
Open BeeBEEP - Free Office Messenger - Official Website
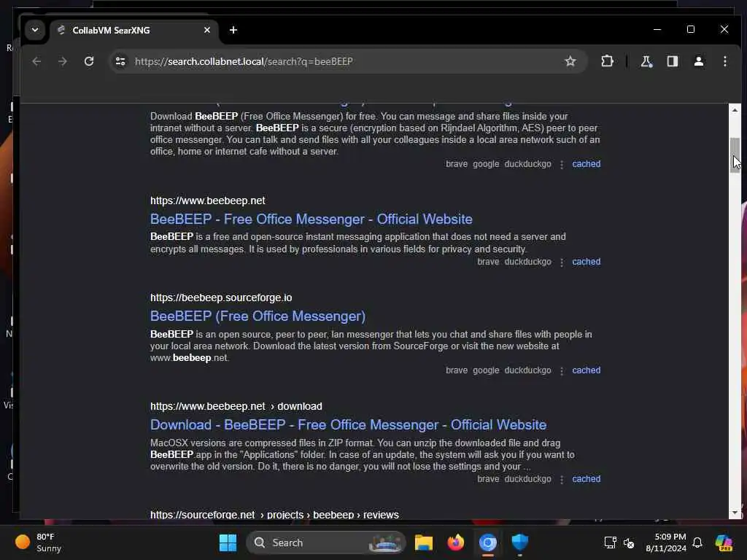311,219
